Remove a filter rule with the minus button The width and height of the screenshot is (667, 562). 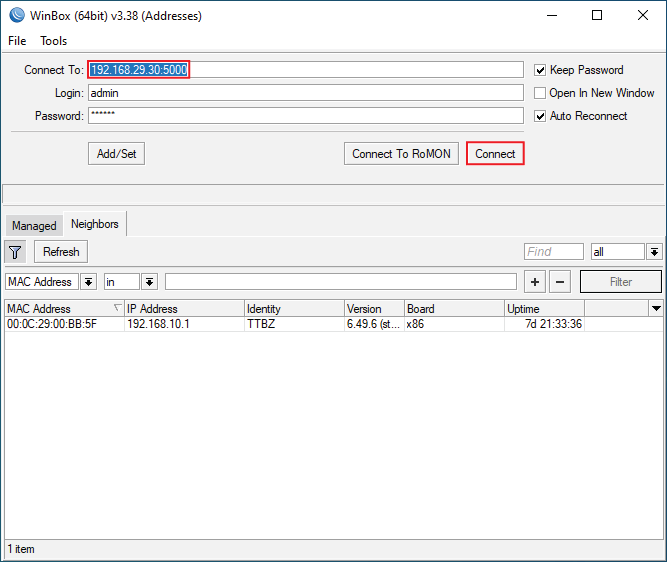tap(560, 282)
